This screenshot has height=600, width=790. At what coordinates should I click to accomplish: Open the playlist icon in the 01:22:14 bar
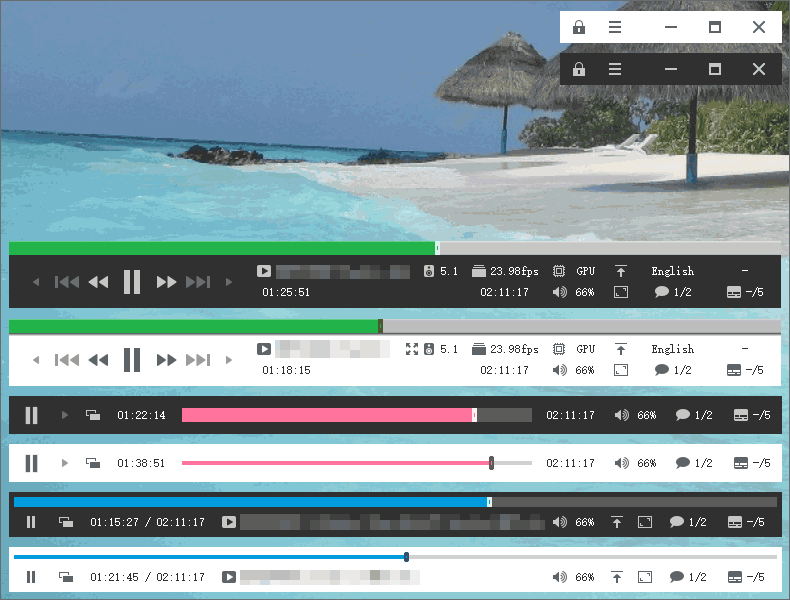93,415
